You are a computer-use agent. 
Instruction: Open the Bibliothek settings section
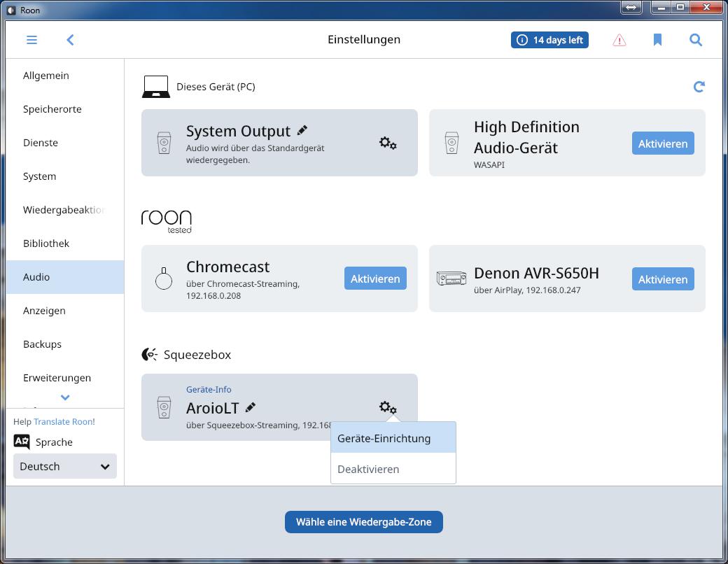(65, 244)
